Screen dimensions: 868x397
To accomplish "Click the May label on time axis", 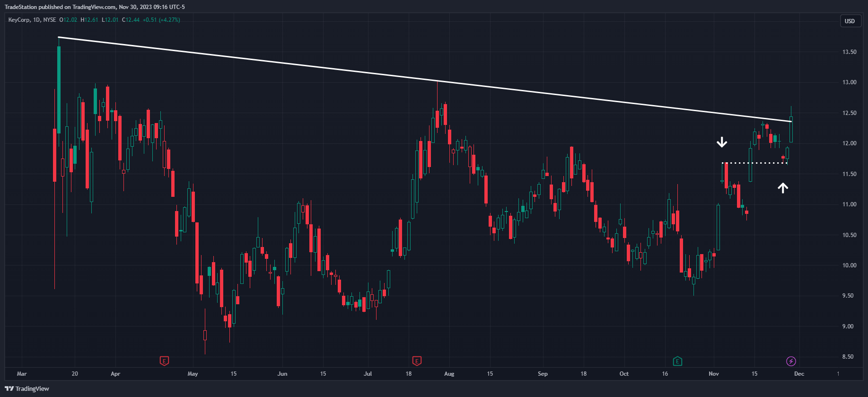I will point(193,374).
